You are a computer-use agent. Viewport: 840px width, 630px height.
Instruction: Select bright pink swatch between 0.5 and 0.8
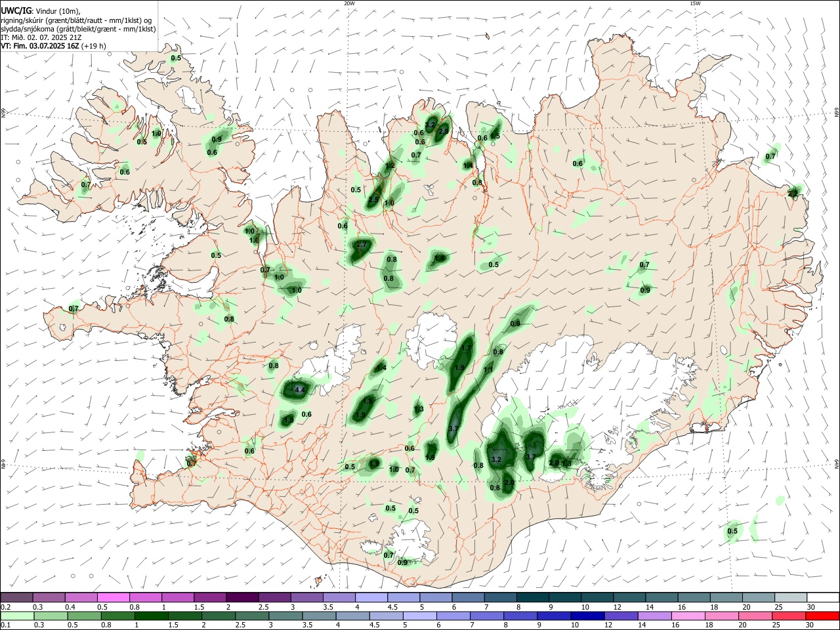(114, 597)
